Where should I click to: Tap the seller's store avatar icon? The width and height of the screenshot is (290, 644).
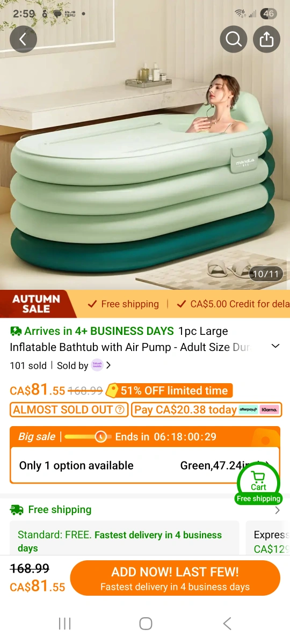(97, 365)
